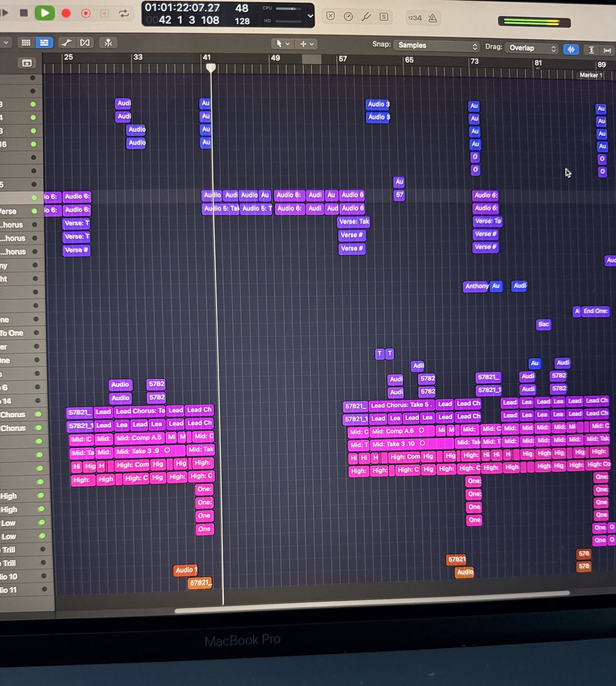Click the Vertical Auto Zoom icon
The height and width of the screenshot is (686, 616).
point(591,50)
